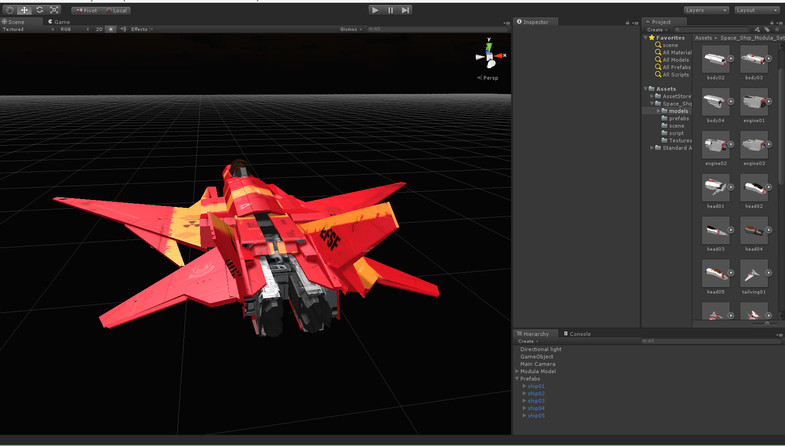
Task: Click the Play button
Action: tap(375, 10)
